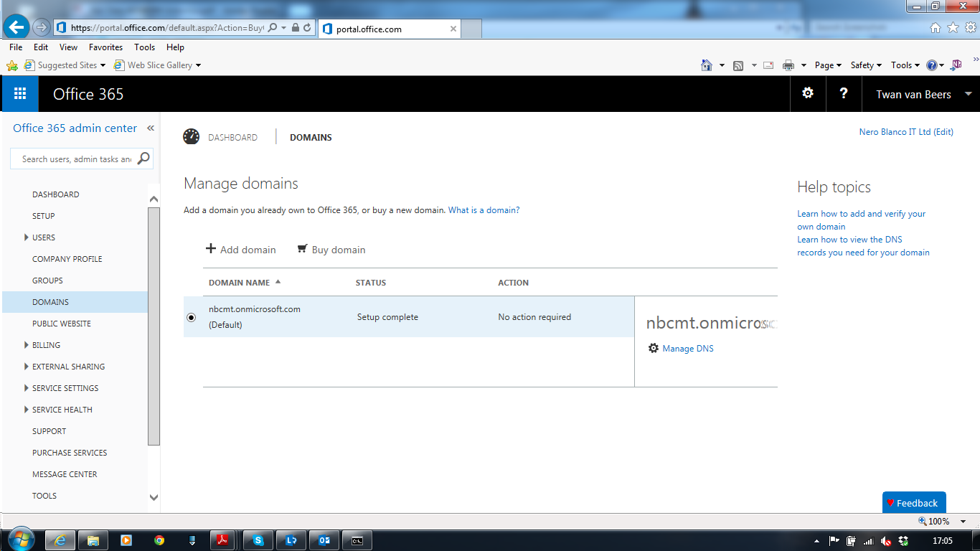980x551 pixels.
Task: Click the admin search input field
Action: tap(77, 159)
